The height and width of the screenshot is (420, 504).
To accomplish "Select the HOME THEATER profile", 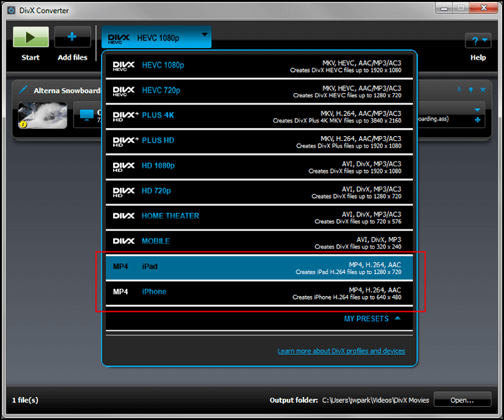I will point(259,218).
